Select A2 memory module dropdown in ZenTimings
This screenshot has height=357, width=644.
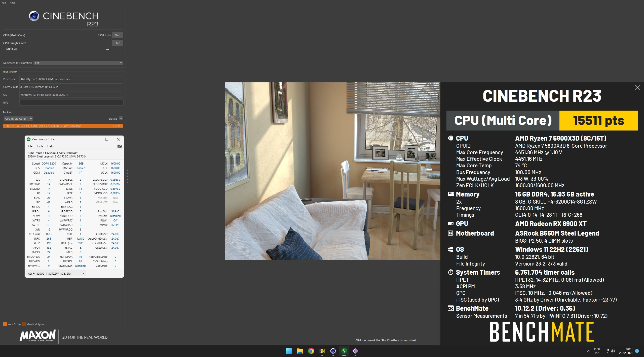pyautogui.click(x=56, y=273)
